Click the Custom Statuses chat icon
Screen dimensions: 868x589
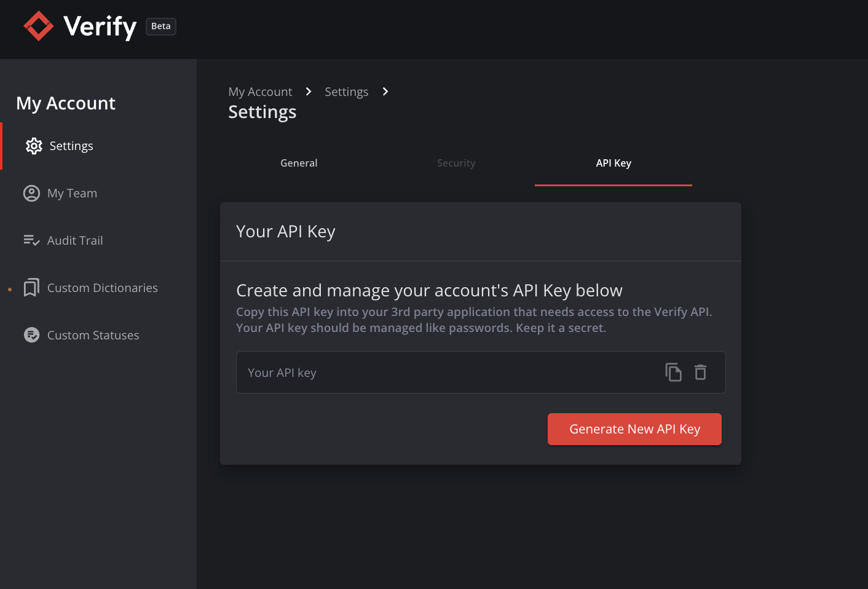[x=31, y=335]
